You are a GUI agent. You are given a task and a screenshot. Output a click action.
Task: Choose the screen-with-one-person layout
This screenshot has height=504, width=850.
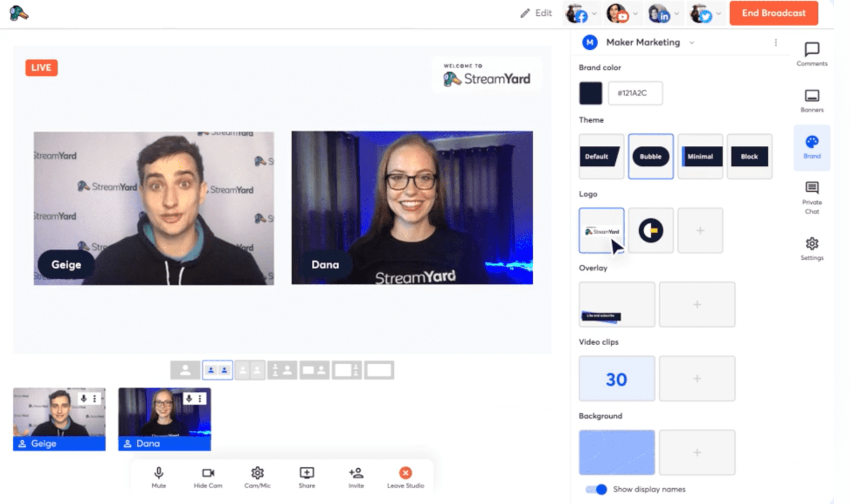(314, 370)
